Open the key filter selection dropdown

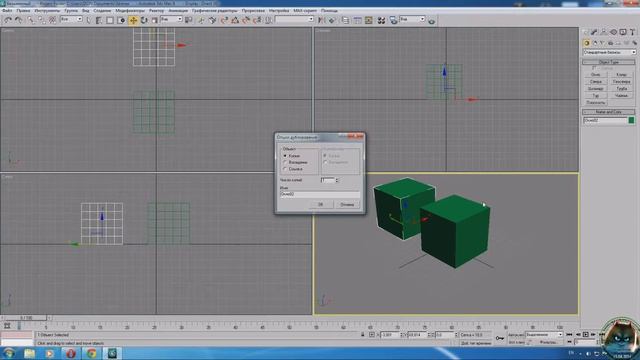[544, 335]
